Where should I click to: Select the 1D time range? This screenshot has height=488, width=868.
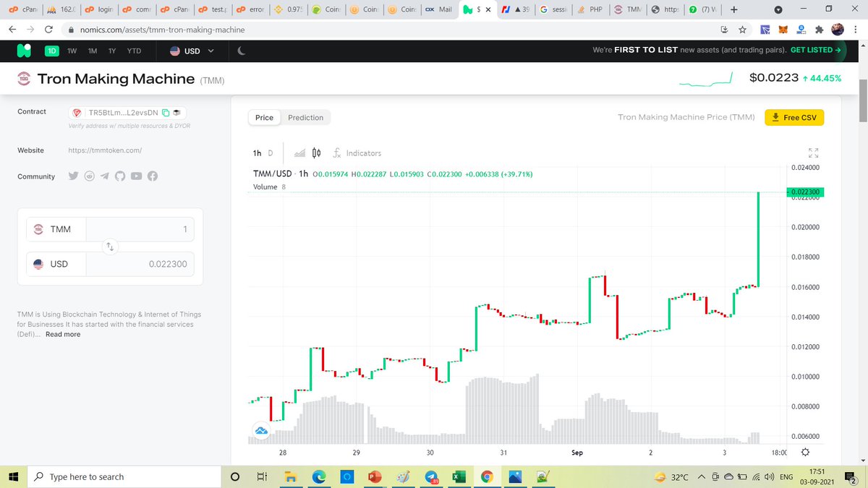coord(52,51)
